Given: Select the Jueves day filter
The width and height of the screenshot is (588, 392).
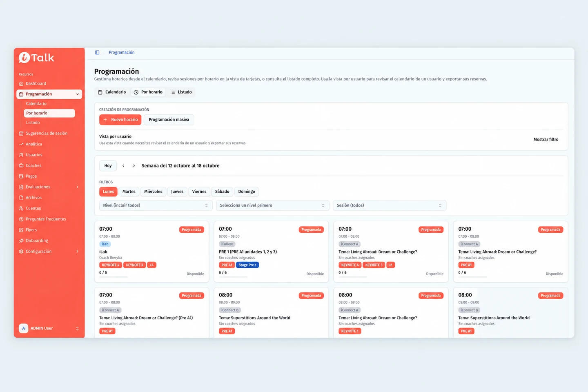Looking at the screenshot, I should [x=177, y=192].
